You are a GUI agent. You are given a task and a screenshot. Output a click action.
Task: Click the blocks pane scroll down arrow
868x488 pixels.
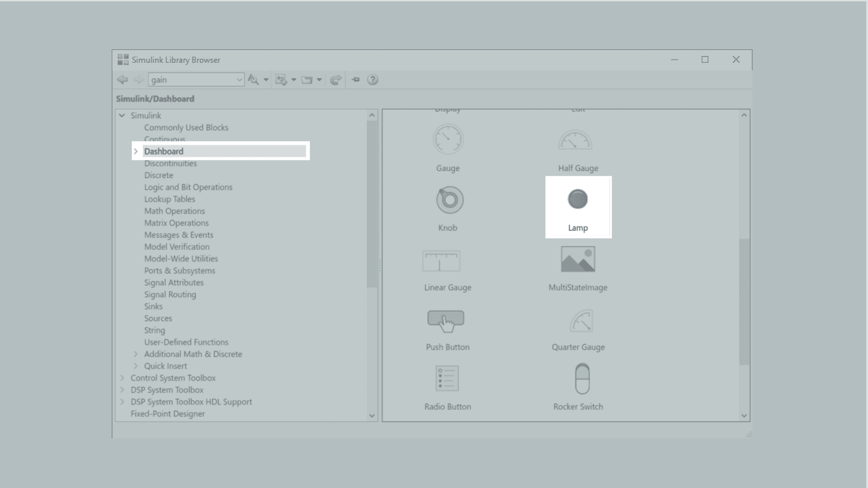tap(744, 416)
